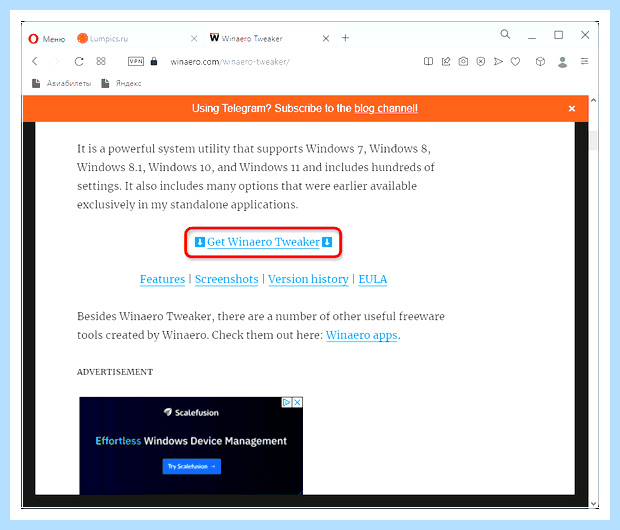Click the send to My Flow icon
620x530 pixels.
pos(498,61)
